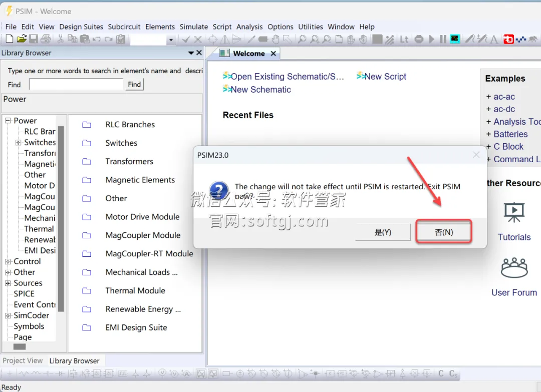Expand the SimCoder tree node
The image size is (541, 392).
click(x=8, y=315)
